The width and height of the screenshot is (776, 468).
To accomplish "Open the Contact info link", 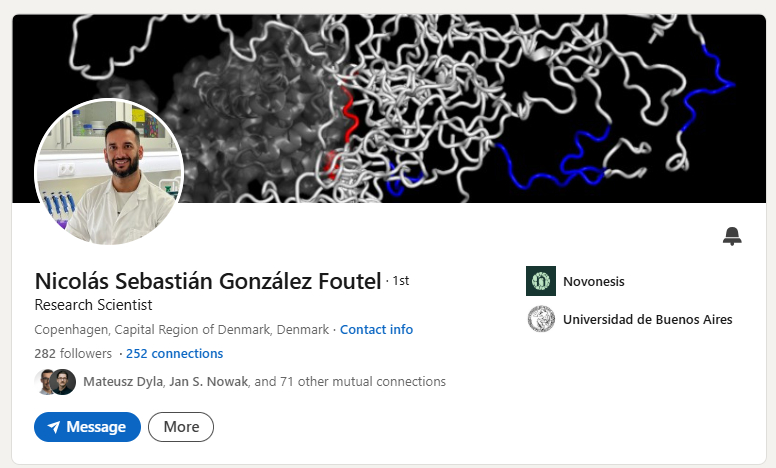I will tap(376, 329).
